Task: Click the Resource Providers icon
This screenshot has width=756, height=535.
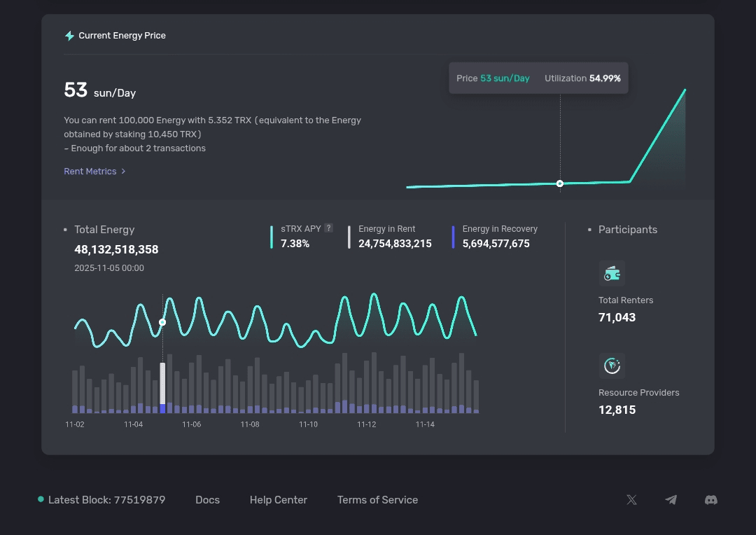Action: click(x=612, y=366)
